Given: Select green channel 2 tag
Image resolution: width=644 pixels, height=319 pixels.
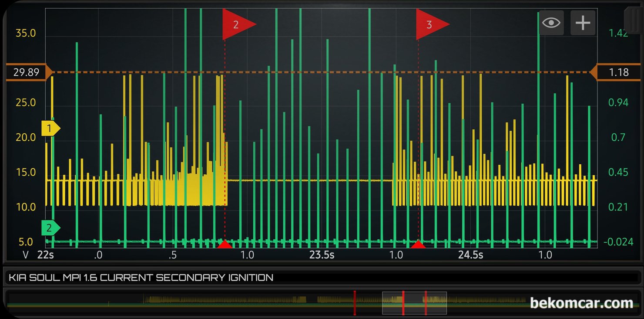Looking at the screenshot, I should point(50,228).
